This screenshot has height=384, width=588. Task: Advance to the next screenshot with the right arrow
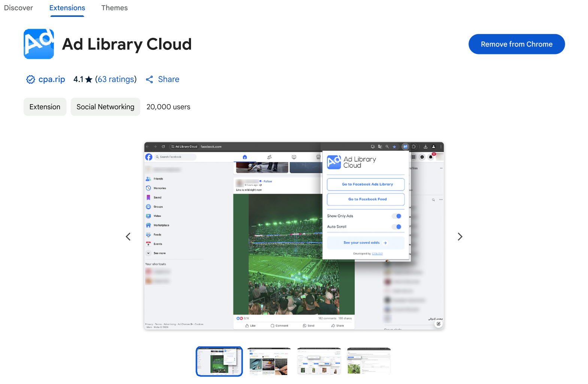460,236
